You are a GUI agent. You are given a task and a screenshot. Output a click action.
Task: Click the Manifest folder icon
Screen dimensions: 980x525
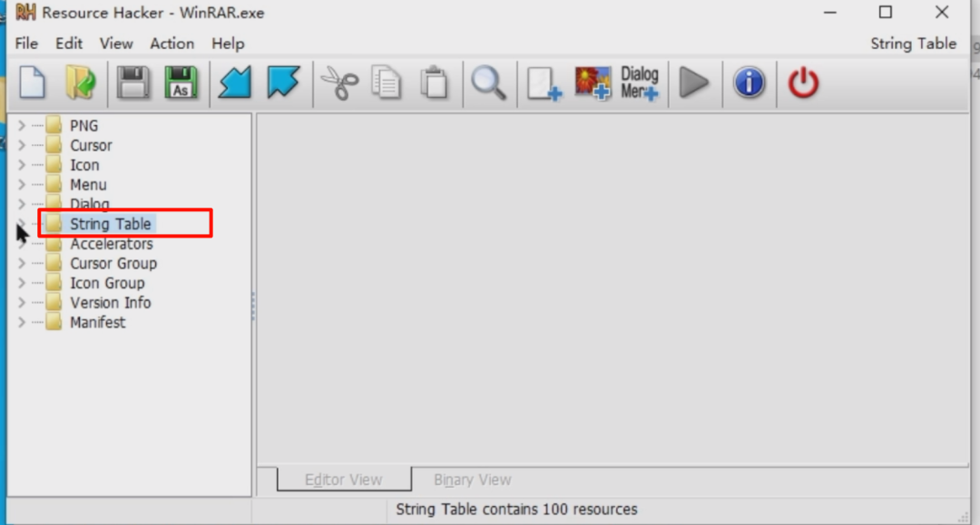pyautogui.click(x=54, y=322)
